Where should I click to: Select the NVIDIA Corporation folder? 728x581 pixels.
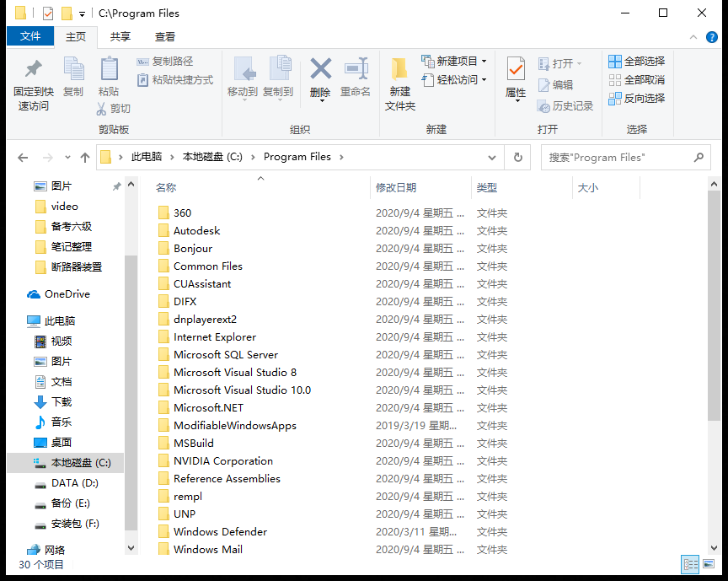[x=222, y=461]
